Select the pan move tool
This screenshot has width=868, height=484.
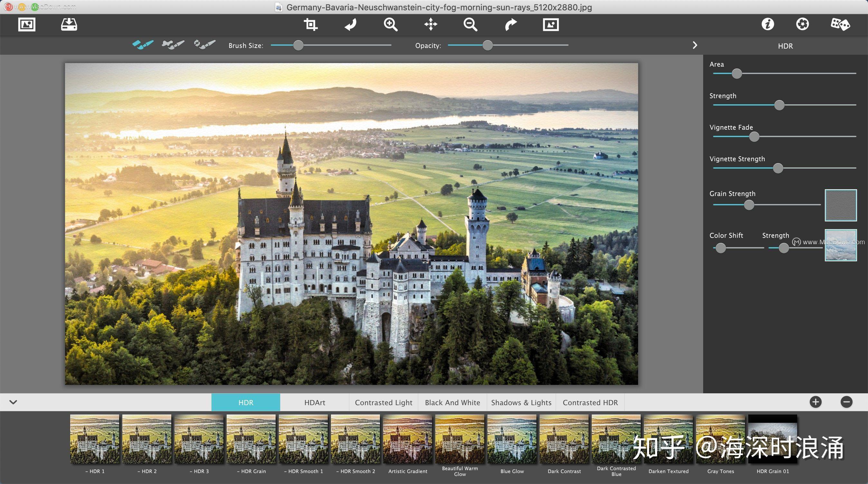[431, 24]
